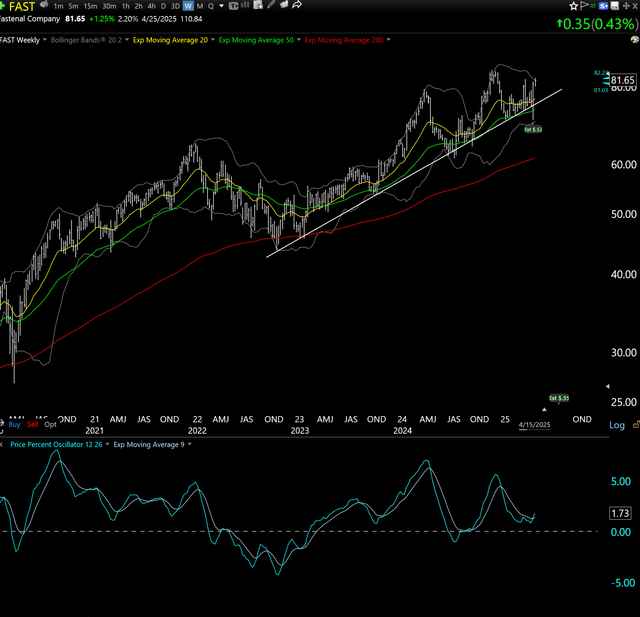
Task: Click the 4/25/2025 date text
Action: [x=159, y=19]
